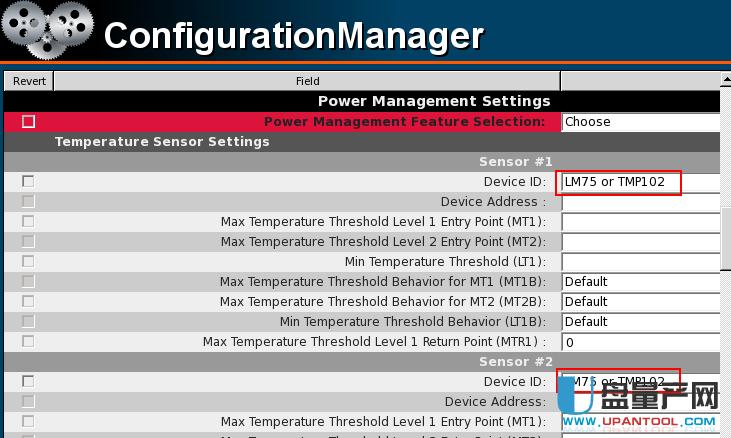Open the Power Management Feature Selection dropdown

click(x=640, y=122)
